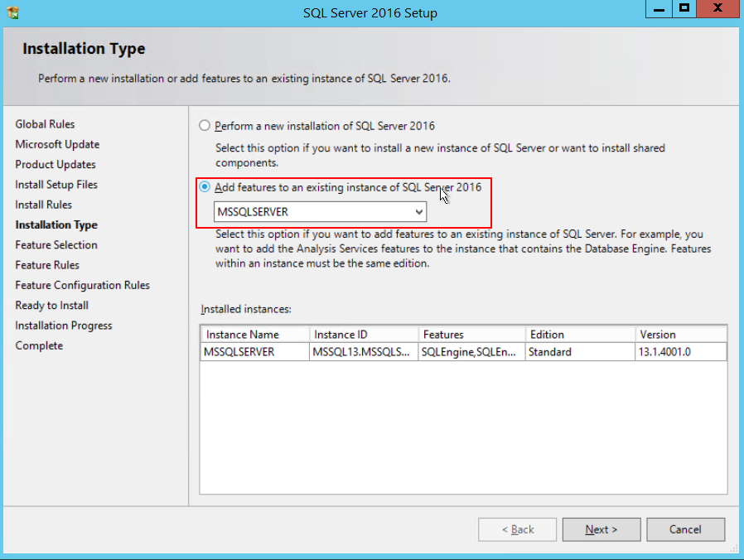This screenshot has width=744, height=560.
Task: Go to Feature Rules step
Action: tap(47, 265)
